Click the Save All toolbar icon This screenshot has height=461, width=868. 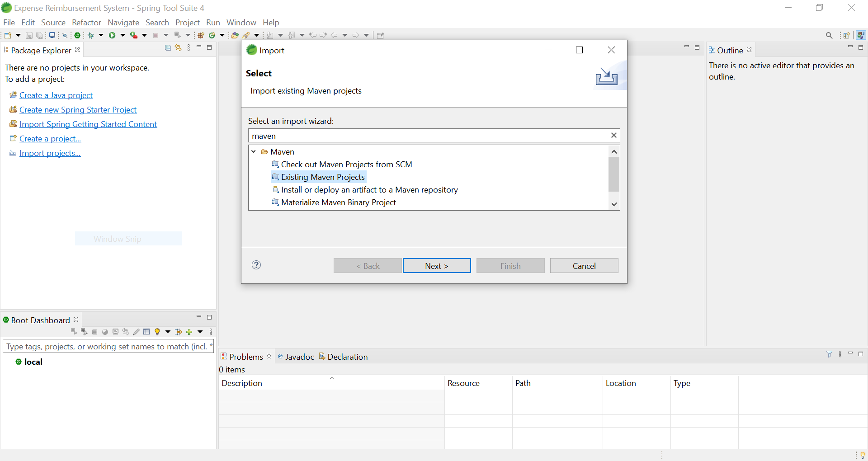pyautogui.click(x=40, y=35)
